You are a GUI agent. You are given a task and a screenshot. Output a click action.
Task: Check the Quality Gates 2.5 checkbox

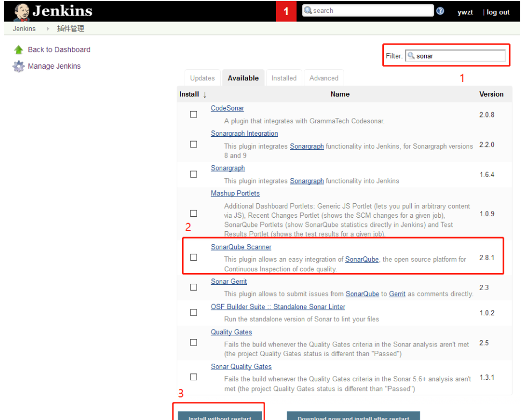click(x=193, y=343)
